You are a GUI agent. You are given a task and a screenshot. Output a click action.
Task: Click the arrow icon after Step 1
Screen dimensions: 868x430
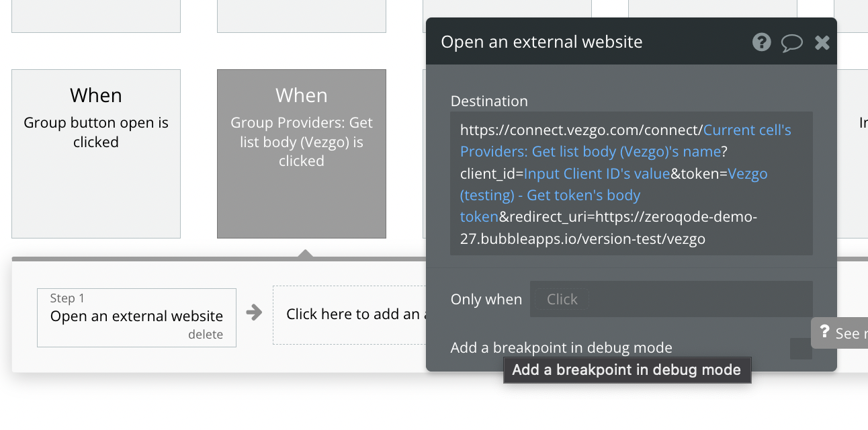(254, 312)
